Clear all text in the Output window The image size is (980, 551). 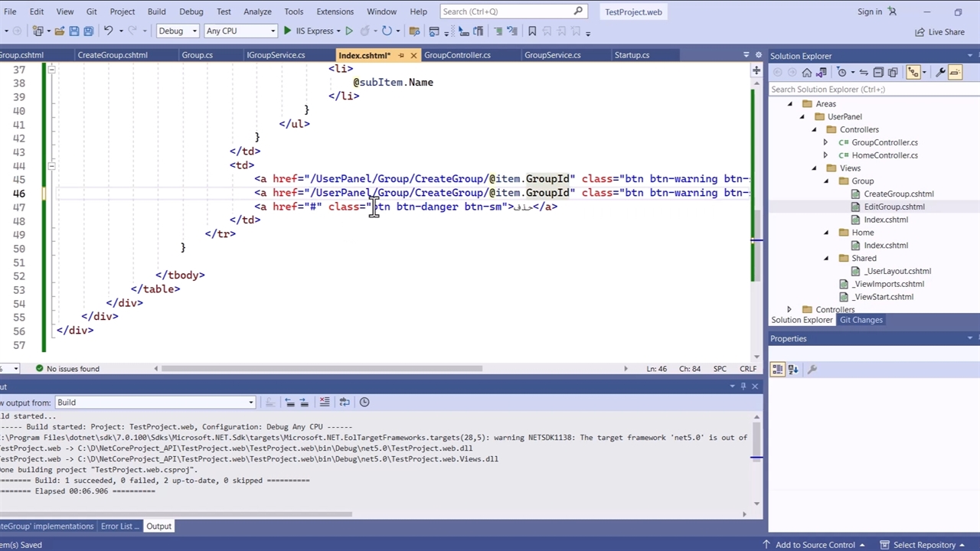pos(325,403)
